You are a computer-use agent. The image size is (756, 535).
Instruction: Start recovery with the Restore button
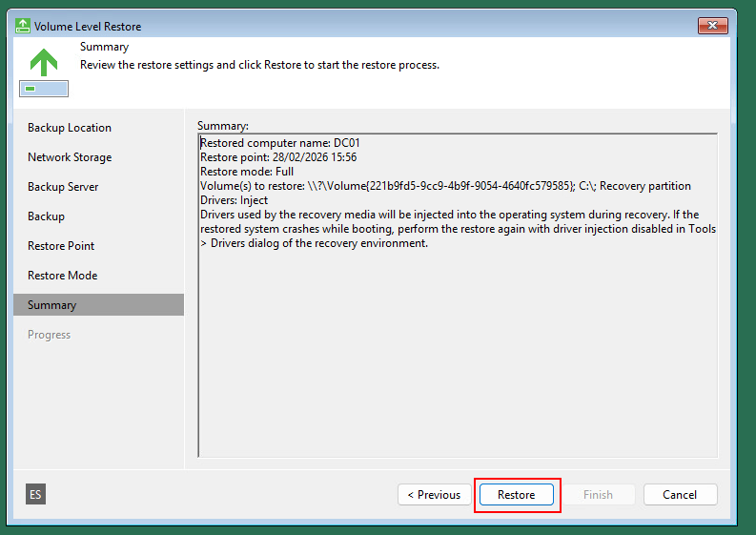[516, 495]
